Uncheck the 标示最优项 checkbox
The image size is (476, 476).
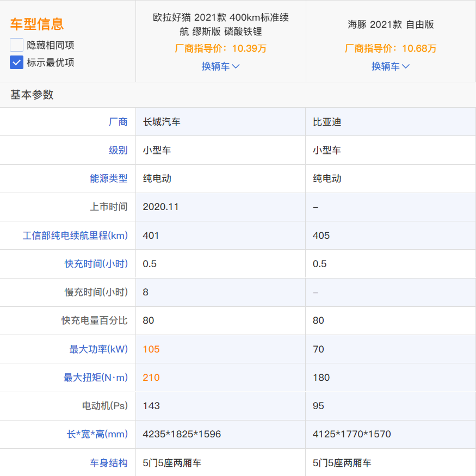(x=16, y=63)
